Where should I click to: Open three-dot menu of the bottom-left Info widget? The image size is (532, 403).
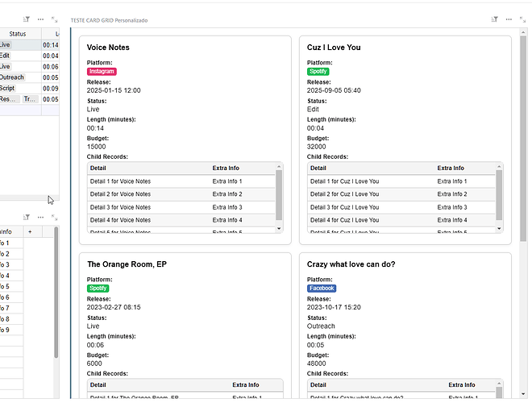pos(40,217)
